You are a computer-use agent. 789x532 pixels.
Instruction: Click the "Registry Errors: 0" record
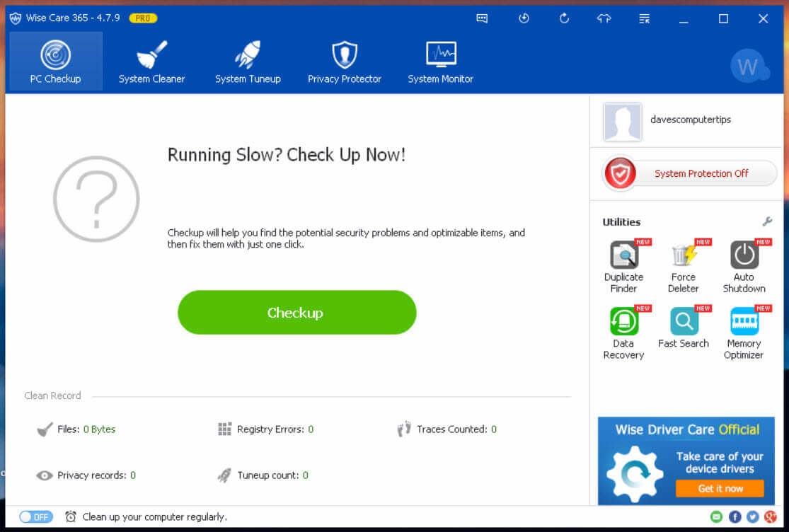265,429
